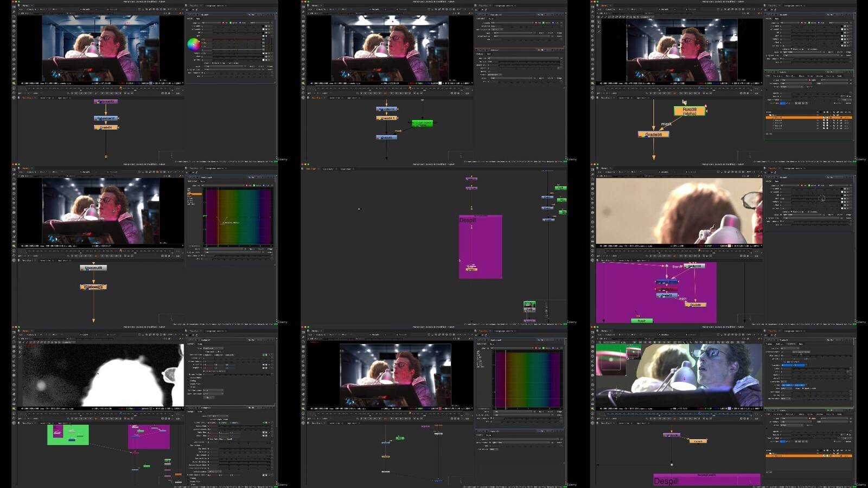Click purple backdrop in alpha matte window graph
Screen dimensions: 868x488
(x=149, y=437)
